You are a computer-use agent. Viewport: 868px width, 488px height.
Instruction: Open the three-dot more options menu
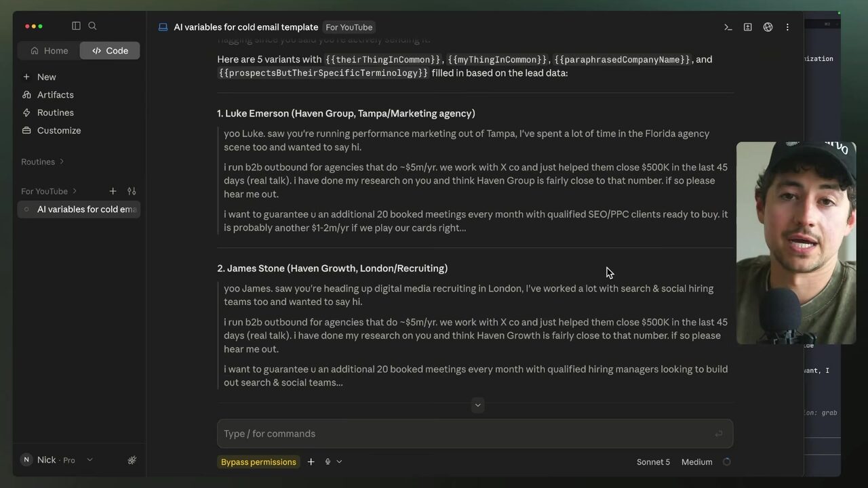click(787, 27)
